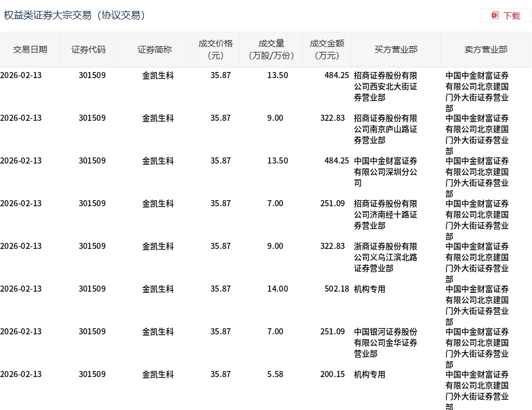532x410 pixels.
Task: Click code 301509 in the 5.58 volume row
Action: [x=92, y=375]
